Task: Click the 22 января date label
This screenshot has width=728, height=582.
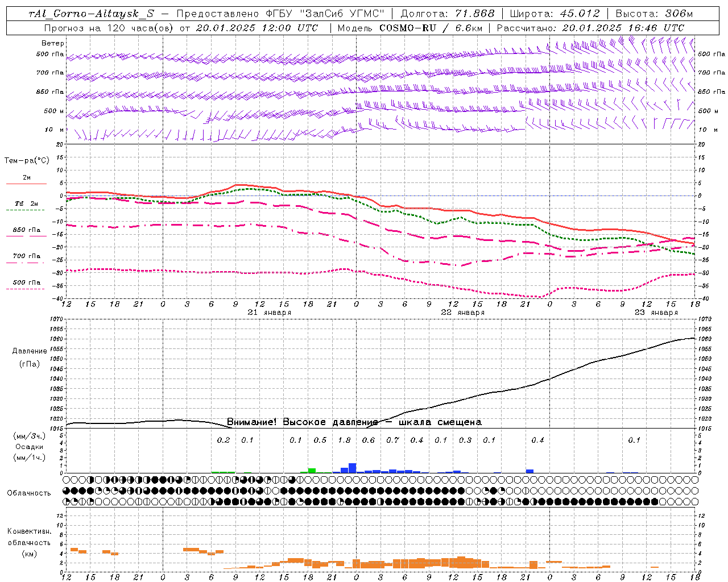Action: click(x=462, y=313)
